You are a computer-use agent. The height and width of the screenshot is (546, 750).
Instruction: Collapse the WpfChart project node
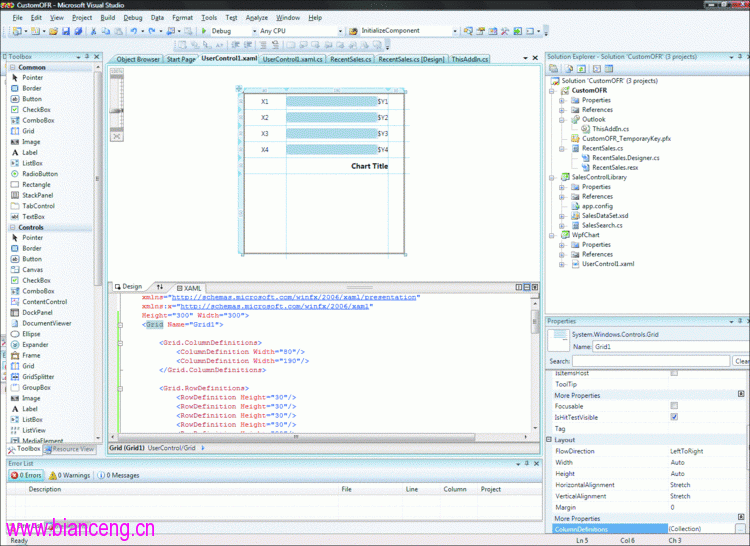[x=551, y=235]
